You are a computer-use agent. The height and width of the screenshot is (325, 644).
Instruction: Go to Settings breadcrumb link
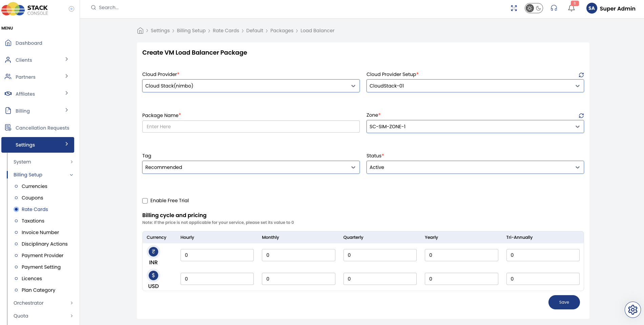coord(160,31)
